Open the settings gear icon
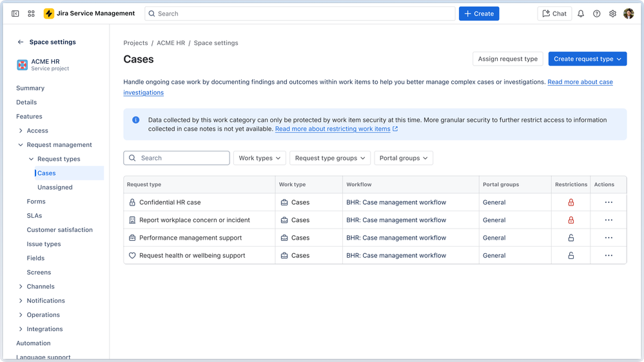The image size is (644, 362). [613, 14]
